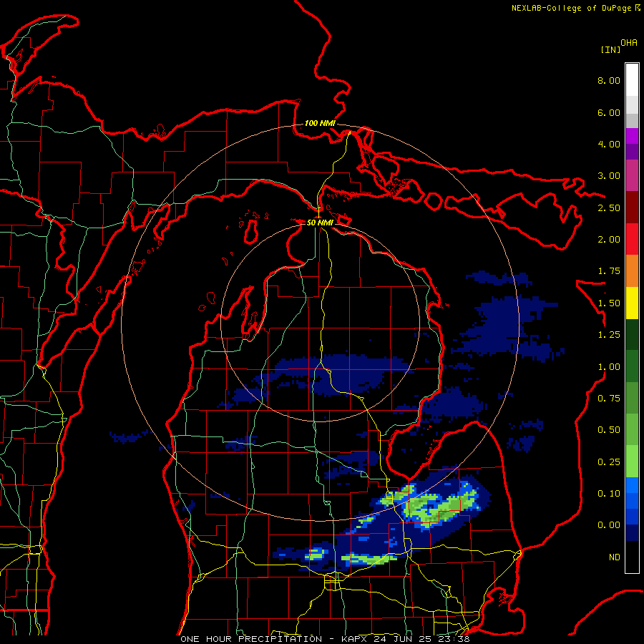Click the OHA product label
Viewport: 644px width, 644px height.
coord(629,43)
